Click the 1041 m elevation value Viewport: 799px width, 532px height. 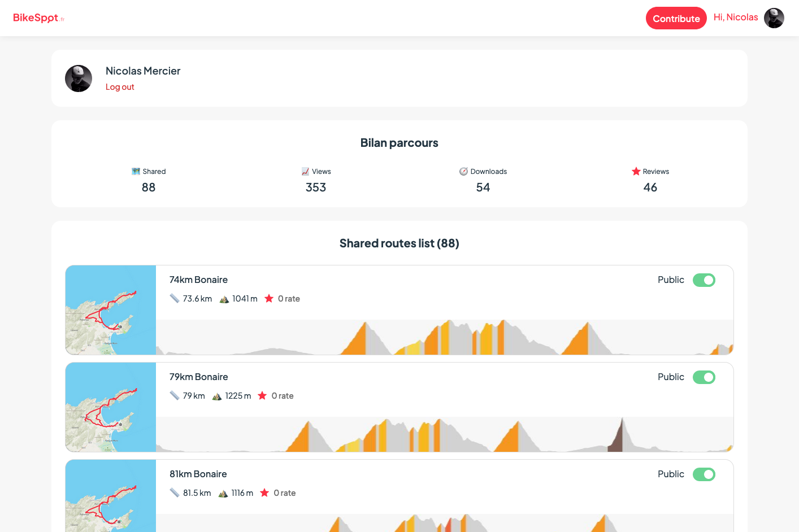click(245, 299)
